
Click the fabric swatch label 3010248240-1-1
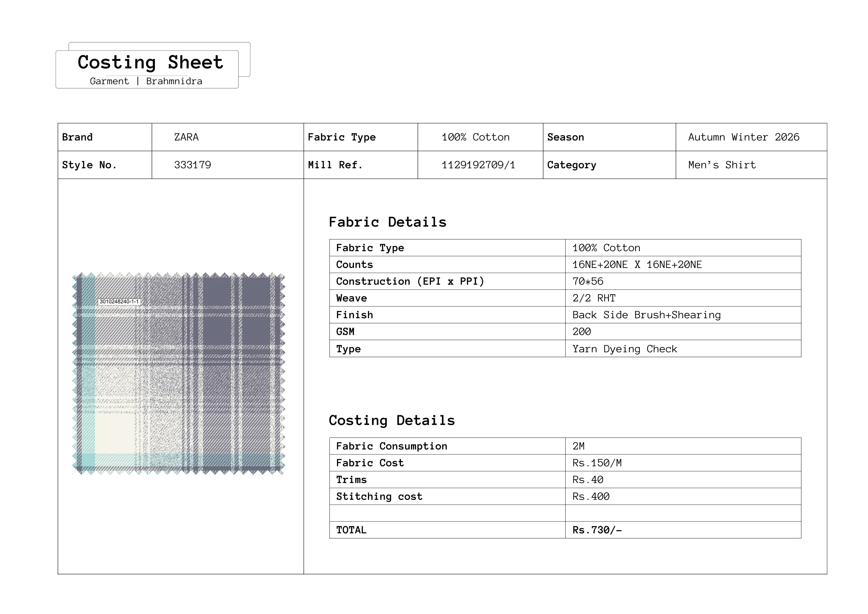pyautogui.click(x=119, y=301)
